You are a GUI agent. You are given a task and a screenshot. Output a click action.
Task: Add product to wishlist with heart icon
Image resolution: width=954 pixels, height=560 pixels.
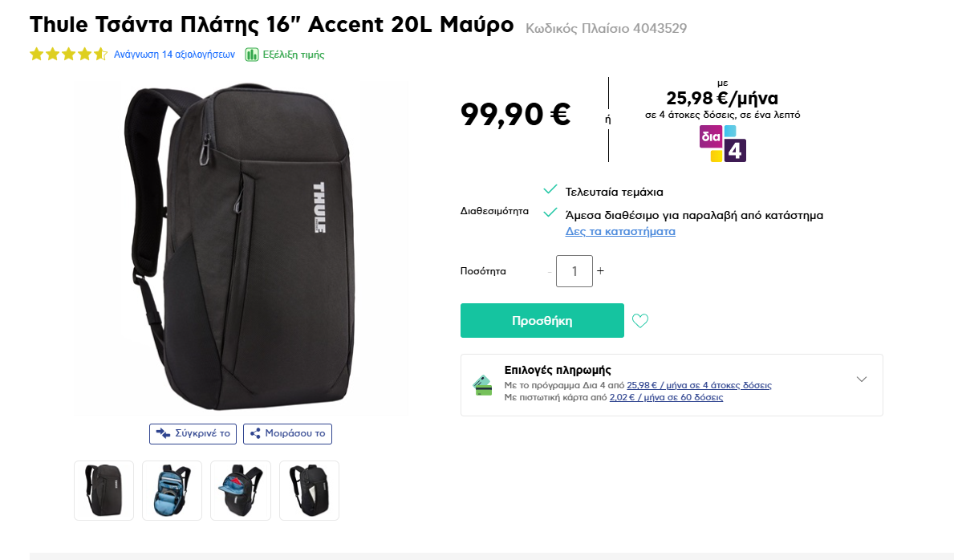(x=640, y=321)
